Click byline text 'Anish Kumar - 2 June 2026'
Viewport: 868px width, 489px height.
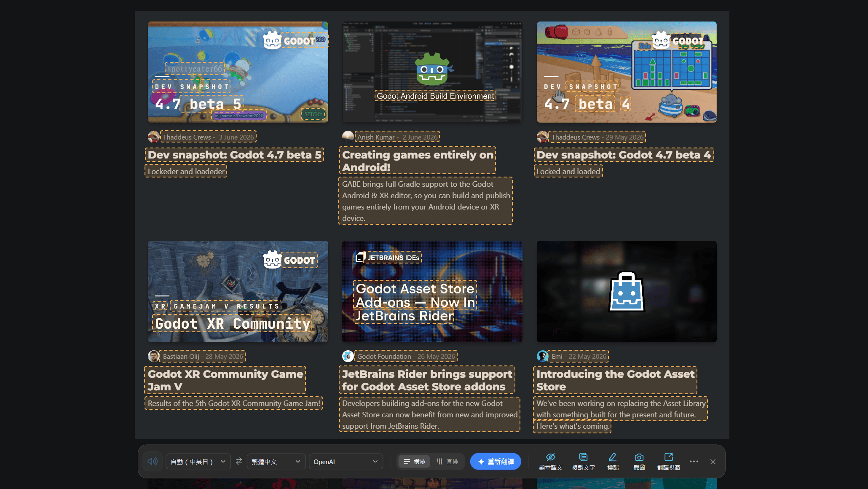397,137
